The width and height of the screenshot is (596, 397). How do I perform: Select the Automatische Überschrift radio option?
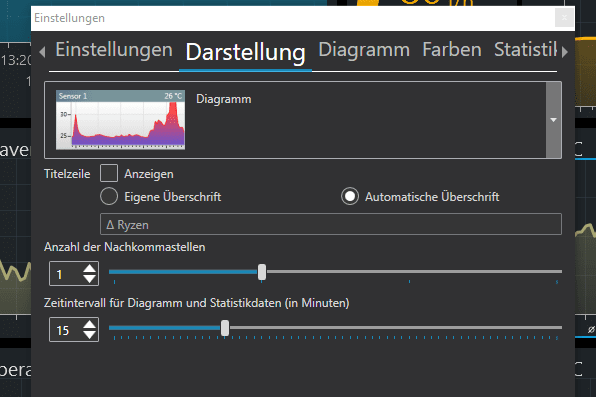pyautogui.click(x=350, y=197)
